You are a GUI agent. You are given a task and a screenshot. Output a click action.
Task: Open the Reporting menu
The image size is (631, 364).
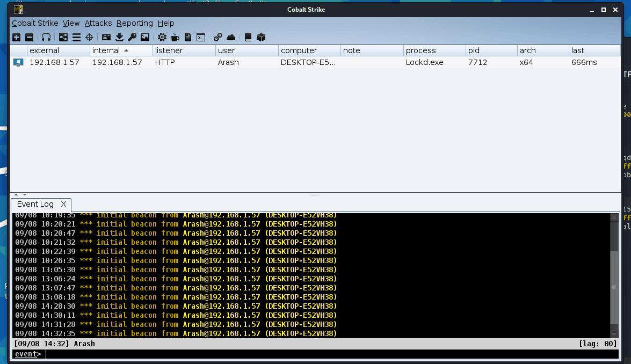click(134, 23)
